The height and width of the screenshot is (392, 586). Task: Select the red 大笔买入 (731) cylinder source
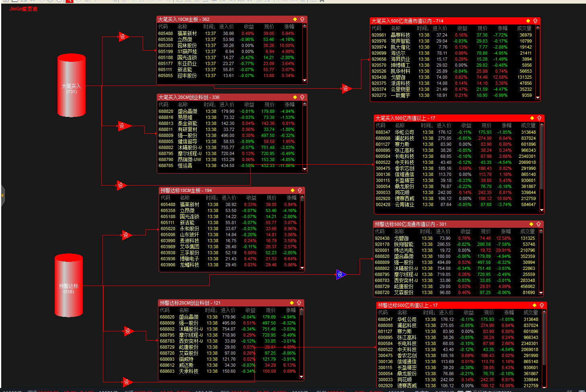click(x=72, y=86)
